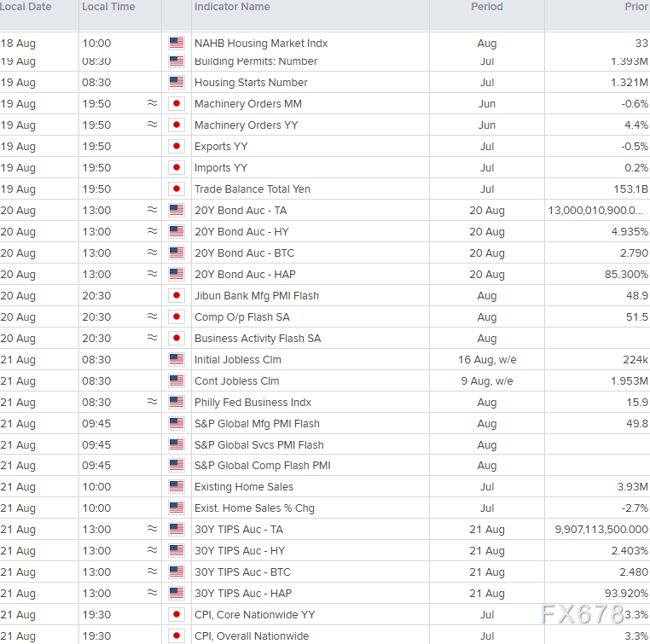Click Japan flag beside Jibun Bank Mfg PMI Flash
Image resolution: width=650 pixels, height=644 pixels.
coord(177,296)
